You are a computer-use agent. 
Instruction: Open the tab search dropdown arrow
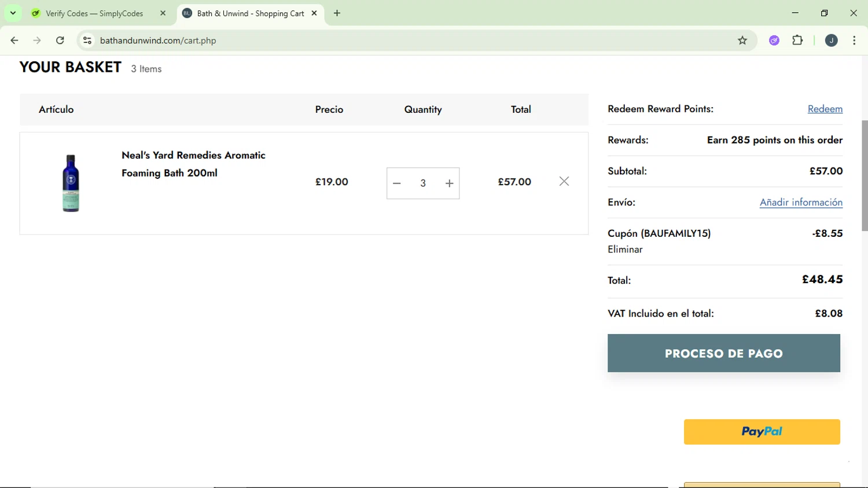13,13
